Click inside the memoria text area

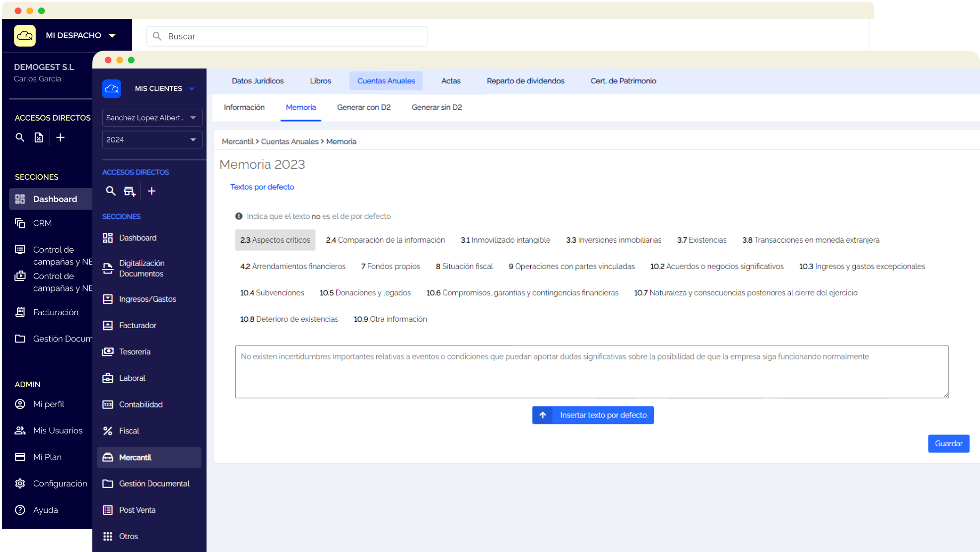click(592, 372)
